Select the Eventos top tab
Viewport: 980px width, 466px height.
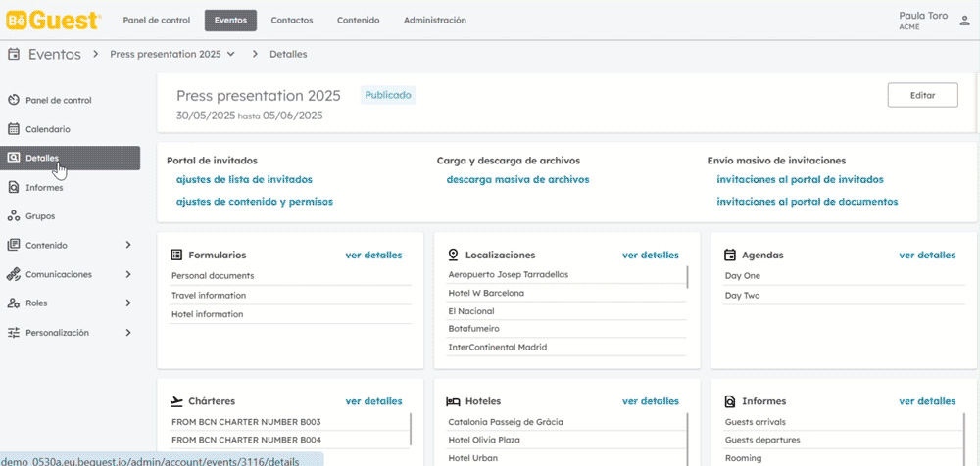click(230, 20)
